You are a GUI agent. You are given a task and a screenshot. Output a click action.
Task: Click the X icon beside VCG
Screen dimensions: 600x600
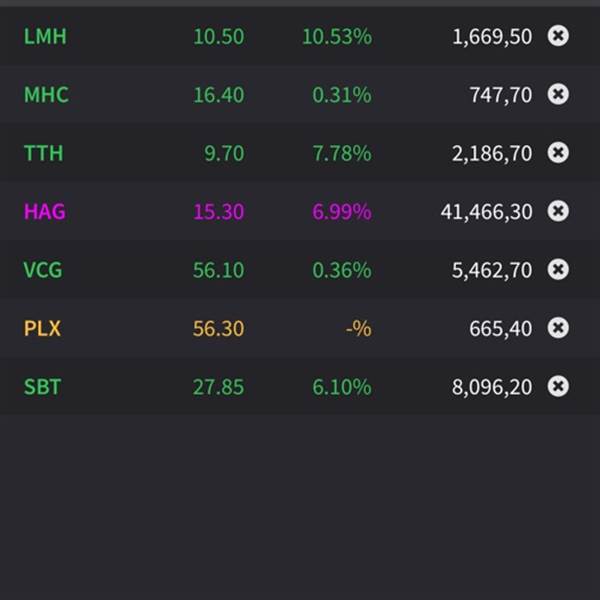pos(558,270)
